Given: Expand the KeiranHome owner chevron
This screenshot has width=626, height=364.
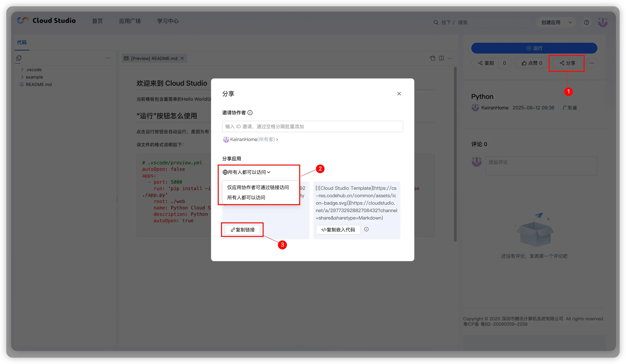Looking at the screenshot, I should [x=277, y=140].
